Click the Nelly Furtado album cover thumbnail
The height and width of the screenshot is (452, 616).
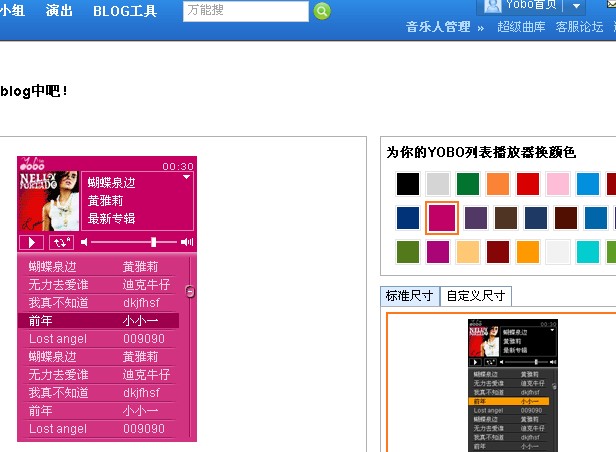(x=49, y=201)
